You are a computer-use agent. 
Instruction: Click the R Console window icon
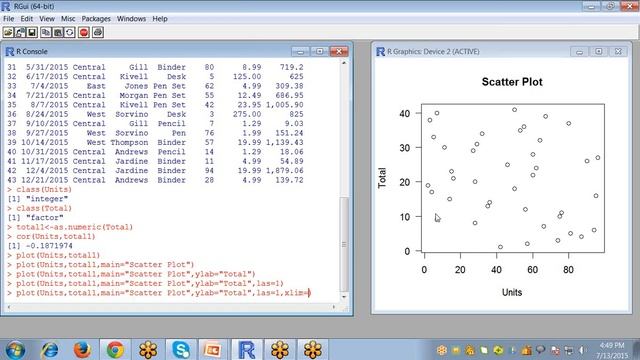(9, 51)
